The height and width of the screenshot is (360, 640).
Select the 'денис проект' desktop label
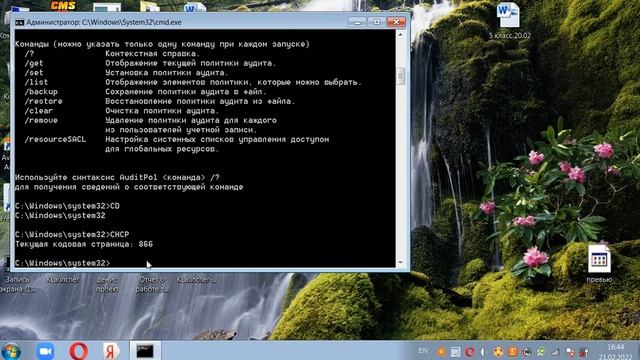point(107,284)
